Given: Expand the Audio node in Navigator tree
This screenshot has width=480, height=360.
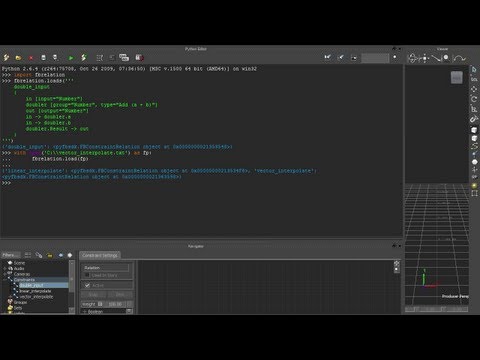Looking at the screenshot, I should click(x=5, y=269).
